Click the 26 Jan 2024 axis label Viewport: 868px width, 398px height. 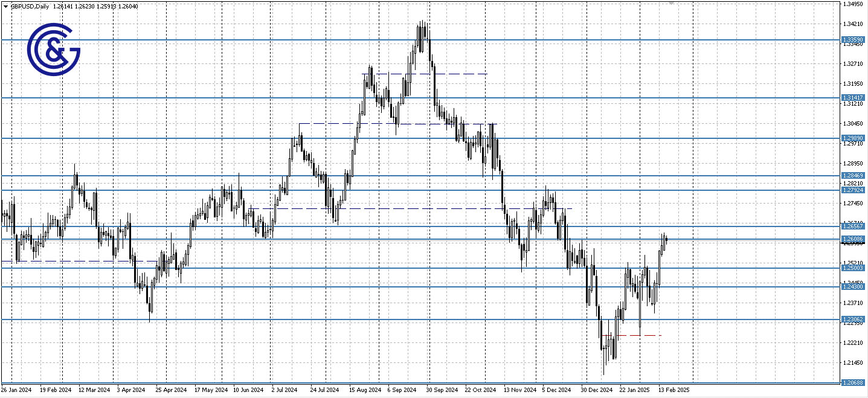pos(16,390)
